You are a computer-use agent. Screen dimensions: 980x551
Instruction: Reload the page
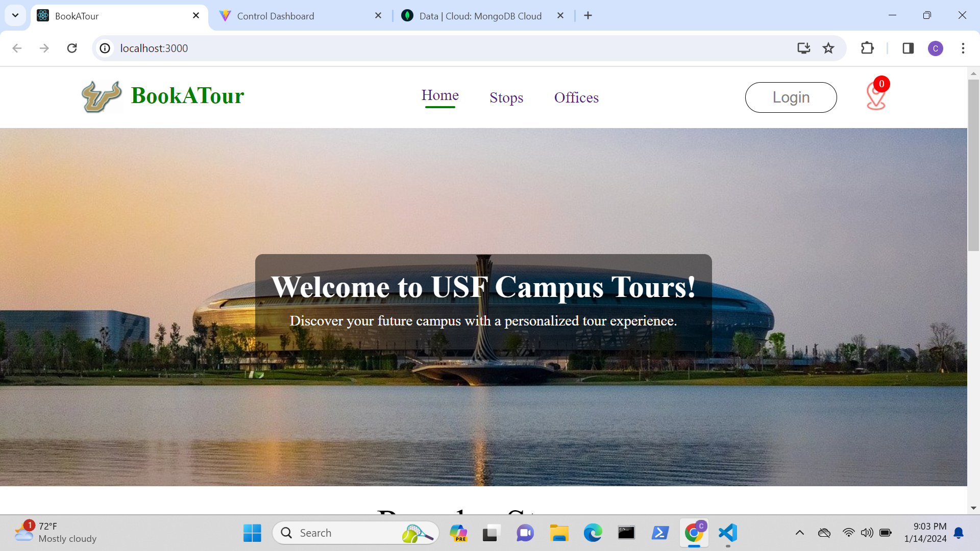click(x=72, y=48)
